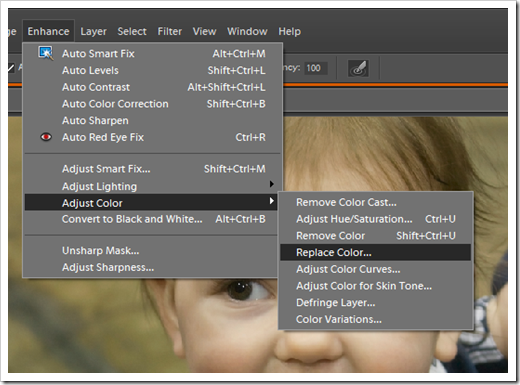Click the red eye icon
This screenshot has height=385, width=520.
46,137
